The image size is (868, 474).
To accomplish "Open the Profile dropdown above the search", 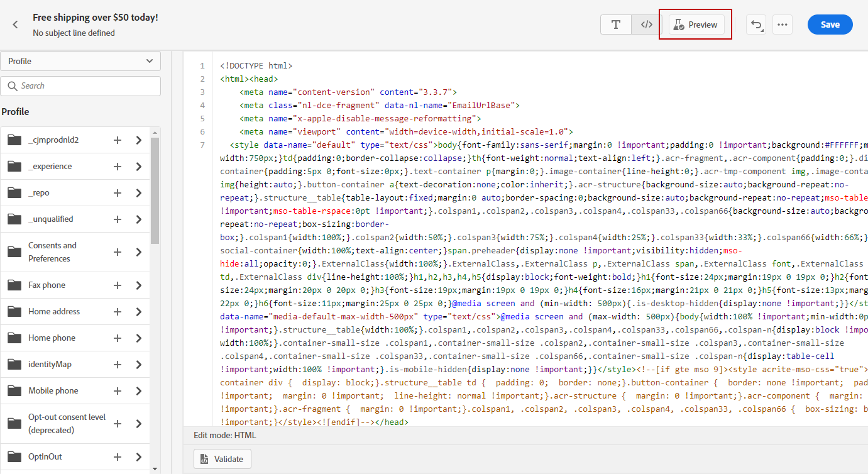I will click(80, 61).
